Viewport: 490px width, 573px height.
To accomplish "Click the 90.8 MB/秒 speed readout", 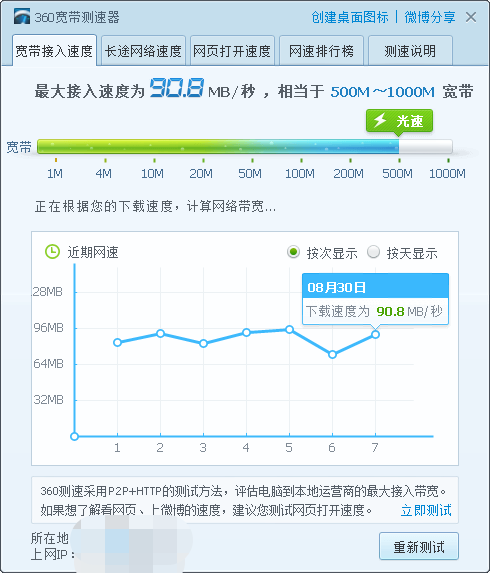I will coord(201,89).
